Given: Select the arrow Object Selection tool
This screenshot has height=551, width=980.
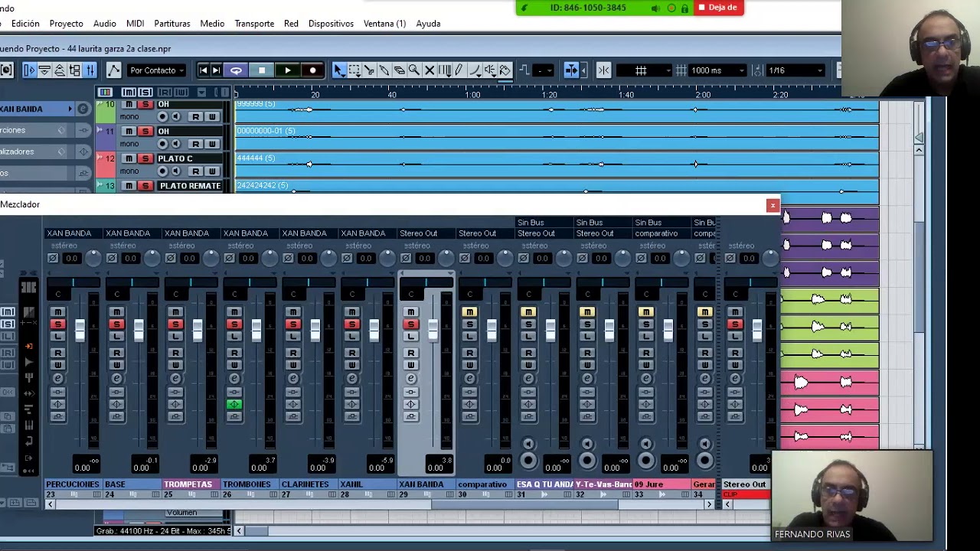Looking at the screenshot, I should click(x=339, y=70).
